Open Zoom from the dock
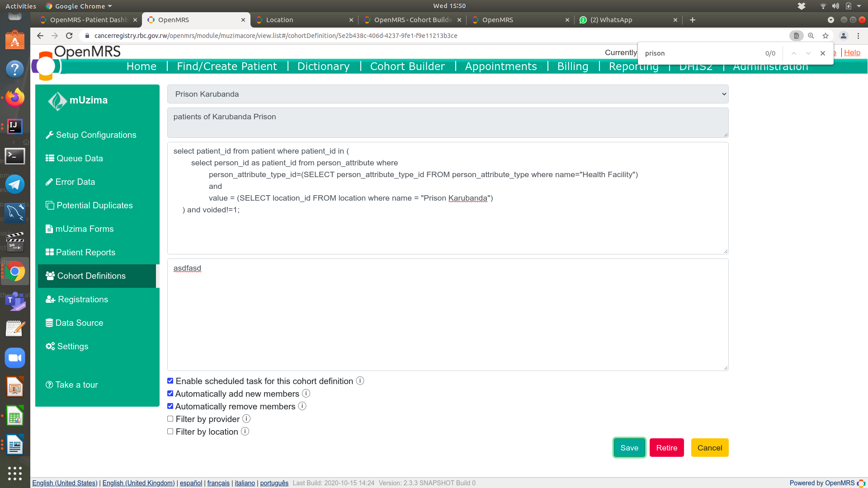This screenshot has height=488, width=868. 15,358
